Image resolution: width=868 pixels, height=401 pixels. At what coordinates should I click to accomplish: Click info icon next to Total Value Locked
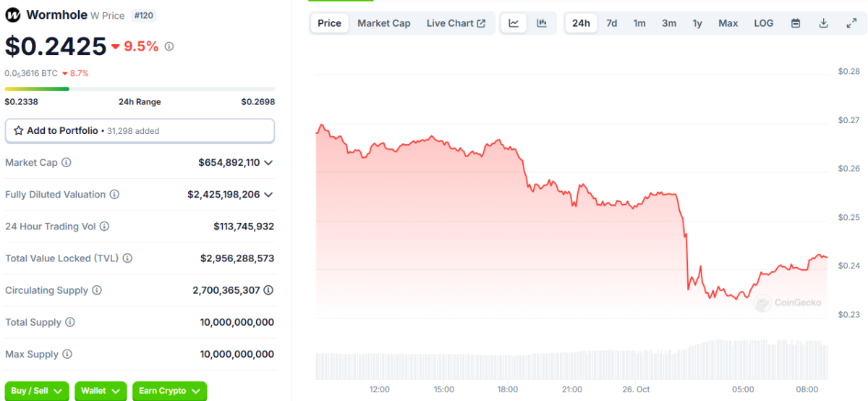[127, 258]
